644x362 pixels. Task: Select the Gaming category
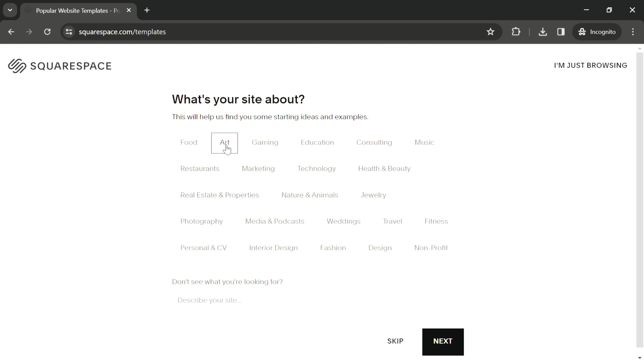pos(265,142)
